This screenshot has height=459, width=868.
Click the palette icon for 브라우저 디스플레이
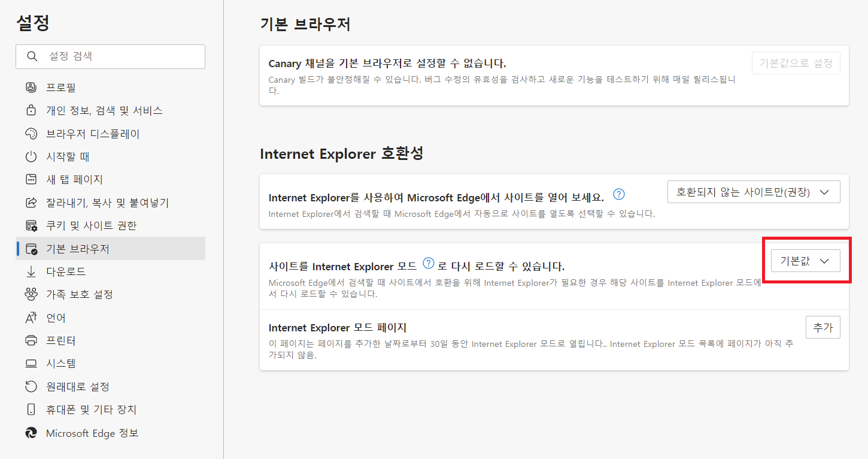click(31, 134)
